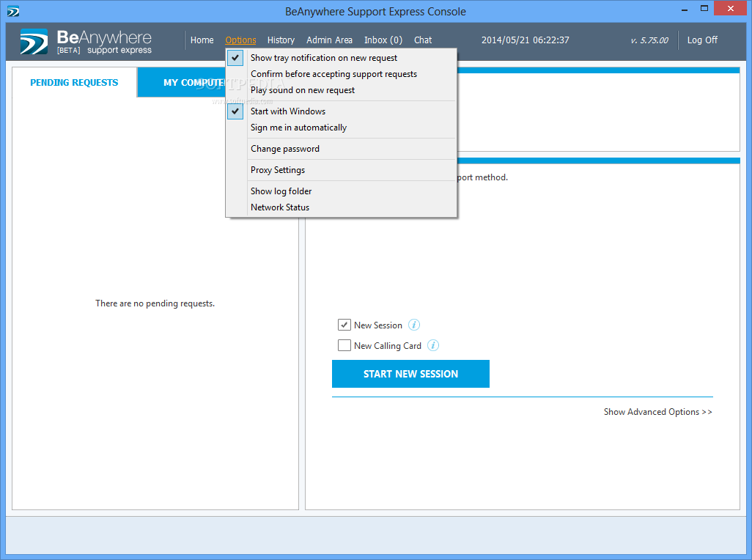Viewport: 752px width, 560px height.
Task: Click the BeAnywhere logo icon in header
Action: coord(34,41)
